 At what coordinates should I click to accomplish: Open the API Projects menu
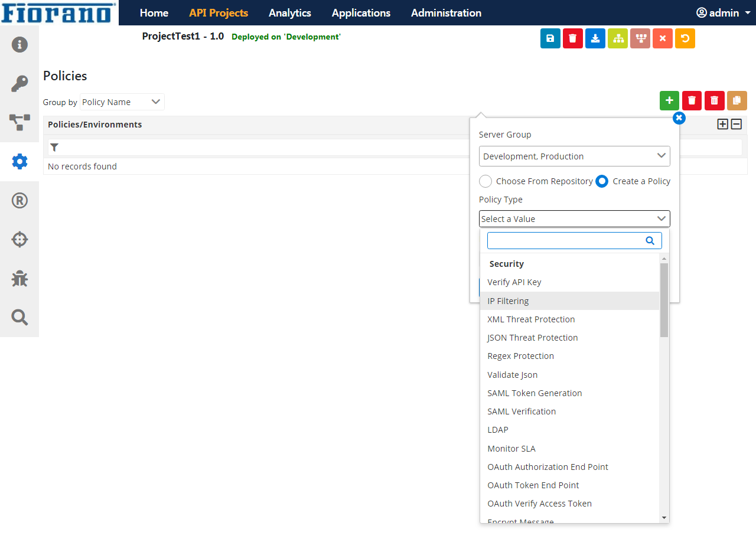pos(219,12)
